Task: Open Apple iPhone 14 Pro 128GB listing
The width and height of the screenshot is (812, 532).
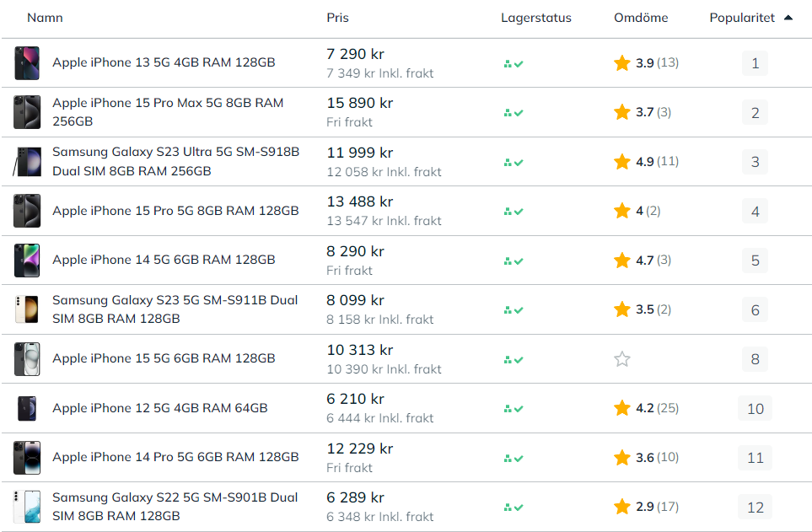Action: [175, 457]
